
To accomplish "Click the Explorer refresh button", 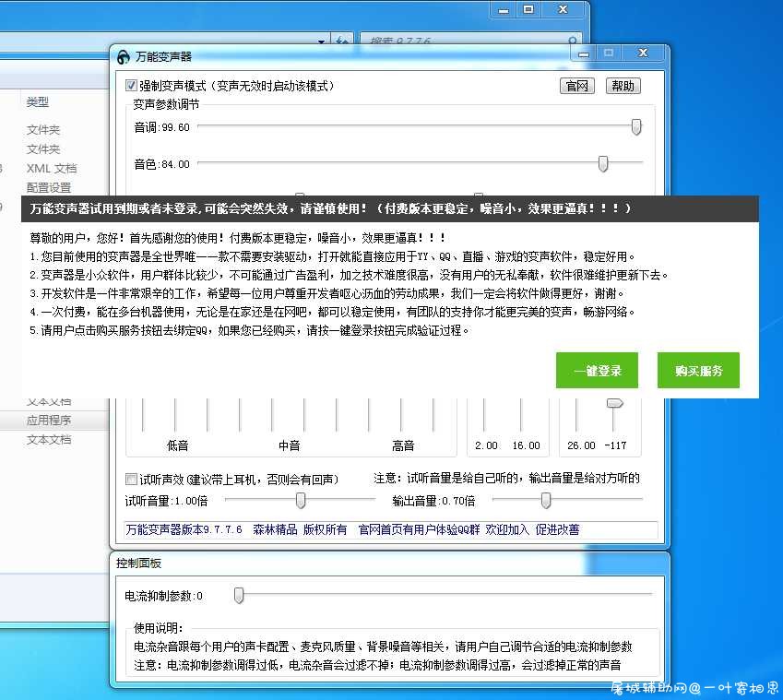I will pyautogui.click(x=342, y=40).
